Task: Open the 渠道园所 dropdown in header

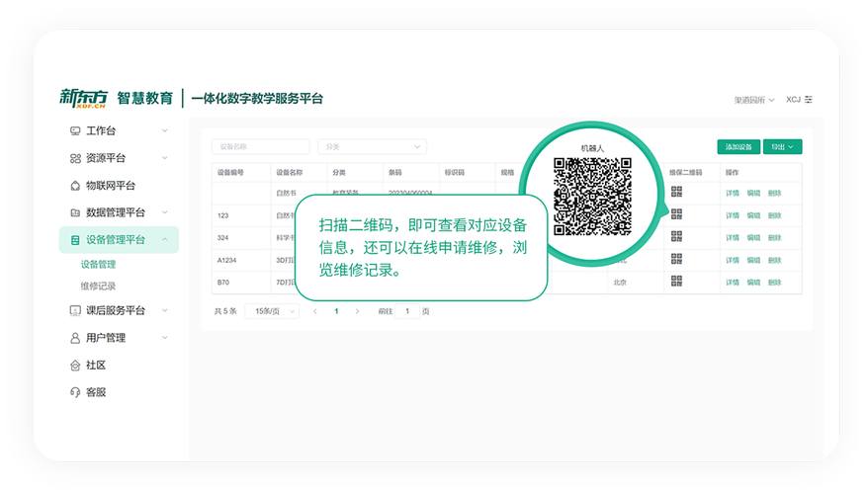Action: (754, 100)
